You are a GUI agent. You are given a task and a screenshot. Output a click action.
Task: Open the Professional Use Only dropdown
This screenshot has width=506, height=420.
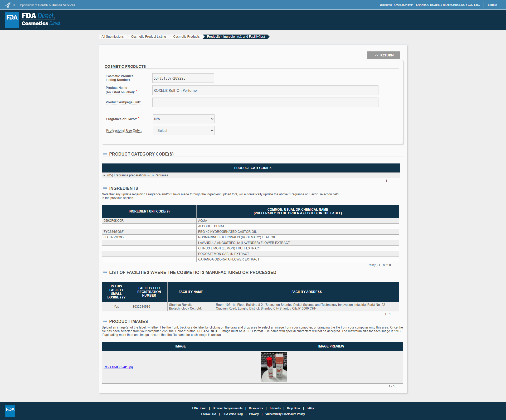pos(184,131)
